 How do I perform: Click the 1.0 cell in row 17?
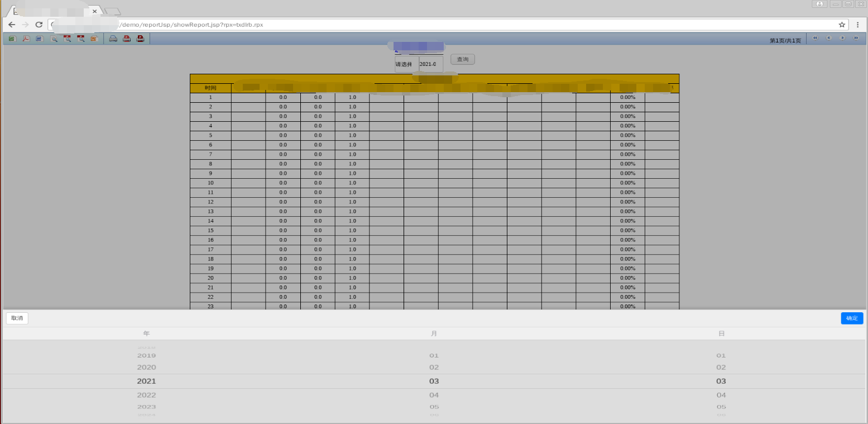[x=352, y=250]
